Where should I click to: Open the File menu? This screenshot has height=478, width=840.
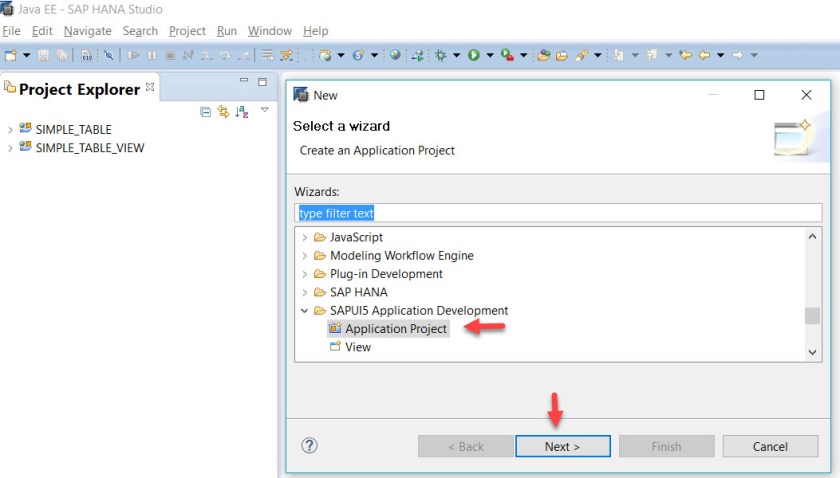pos(11,31)
